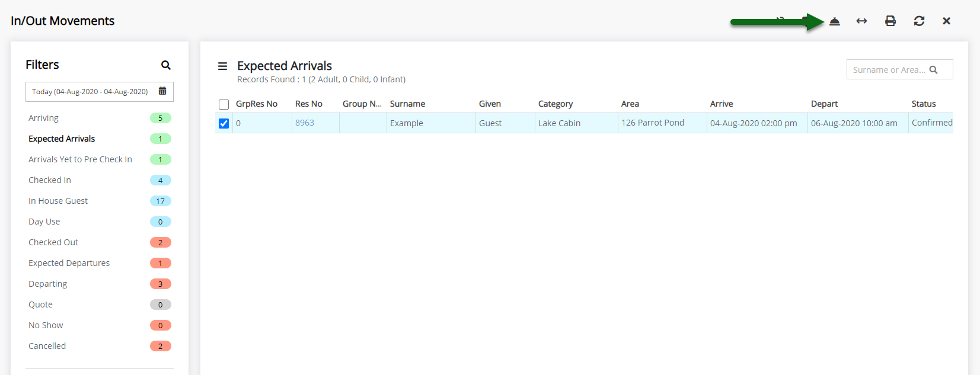Show Arrivals Yet to Pre Check In
This screenshot has height=375, width=980.
(100, 159)
